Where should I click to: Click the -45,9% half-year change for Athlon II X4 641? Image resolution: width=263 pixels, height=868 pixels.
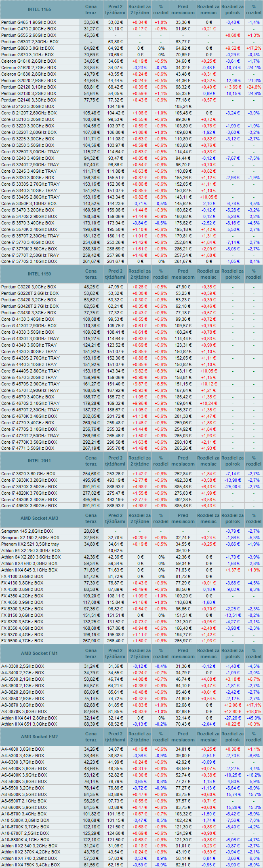(x=254, y=718)
